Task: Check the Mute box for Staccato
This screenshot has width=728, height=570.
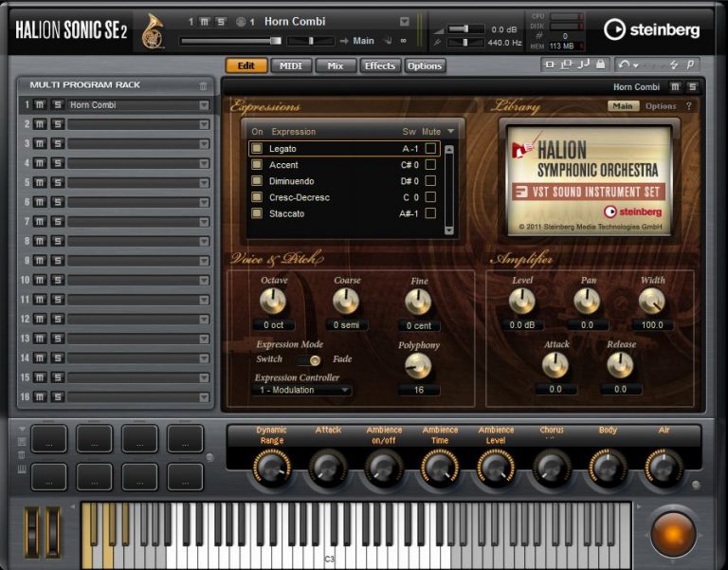Action: point(430,213)
